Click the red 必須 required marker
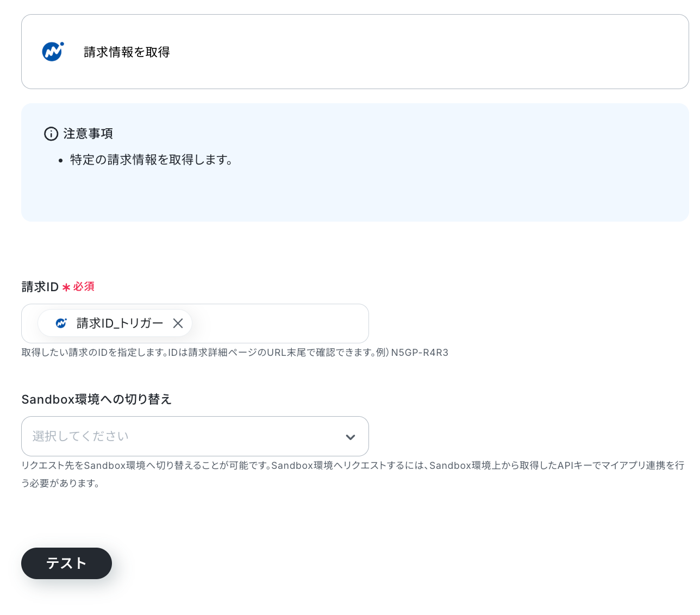The image size is (700, 615). pyautogui.click(x=84, y=286)
